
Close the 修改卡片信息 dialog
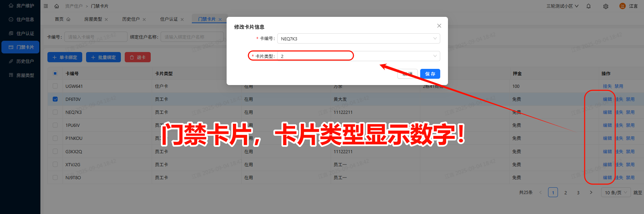(439, 26)
